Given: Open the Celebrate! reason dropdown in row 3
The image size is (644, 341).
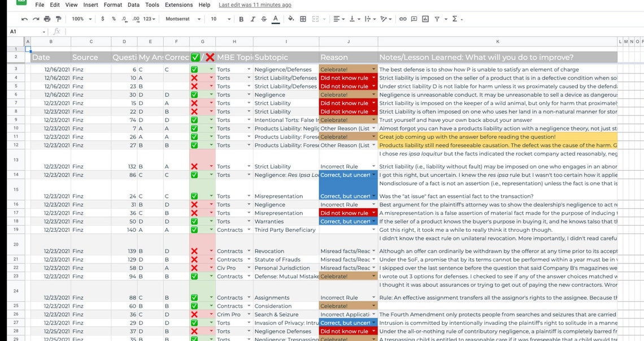Looking at the screenshot, I should [x=373, y=70].
